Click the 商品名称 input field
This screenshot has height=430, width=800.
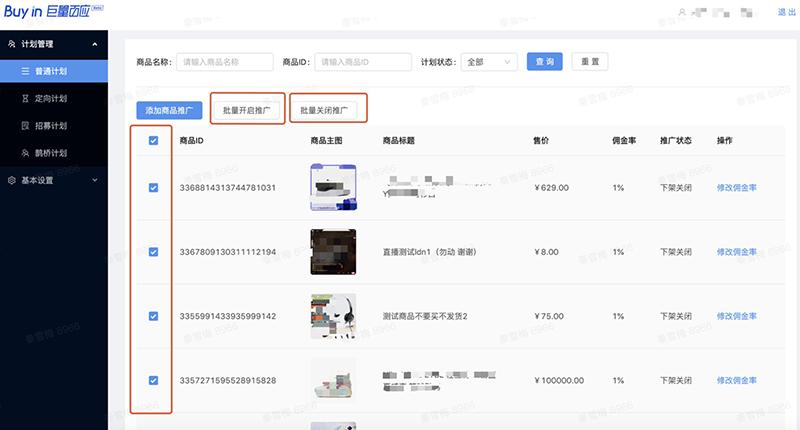coord(224,61)
